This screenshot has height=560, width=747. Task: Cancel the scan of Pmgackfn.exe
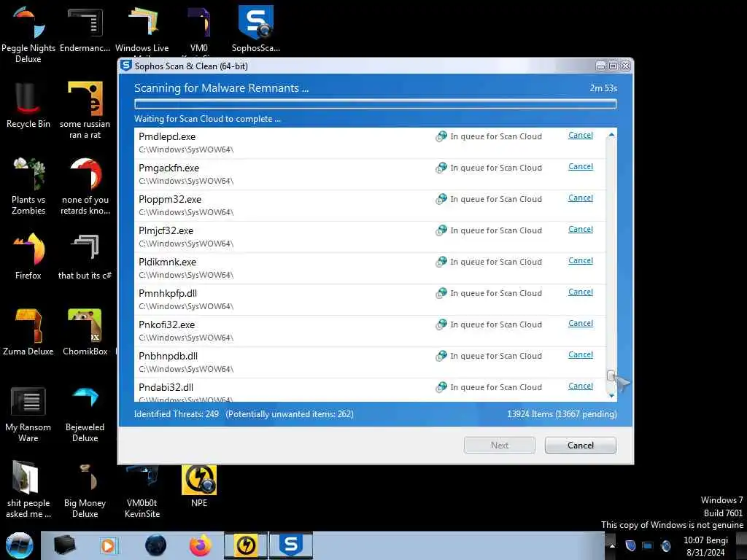coord(580,167)
